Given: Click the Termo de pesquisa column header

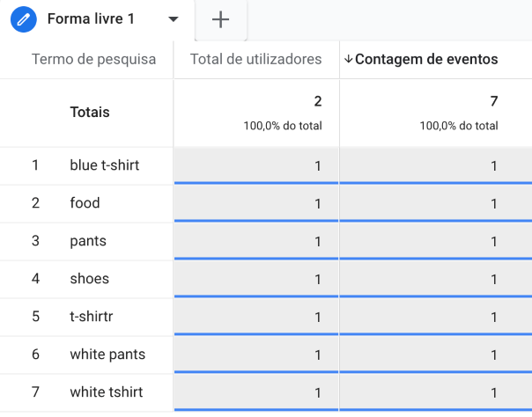Looking at the screenshot, I should point(93,60).
